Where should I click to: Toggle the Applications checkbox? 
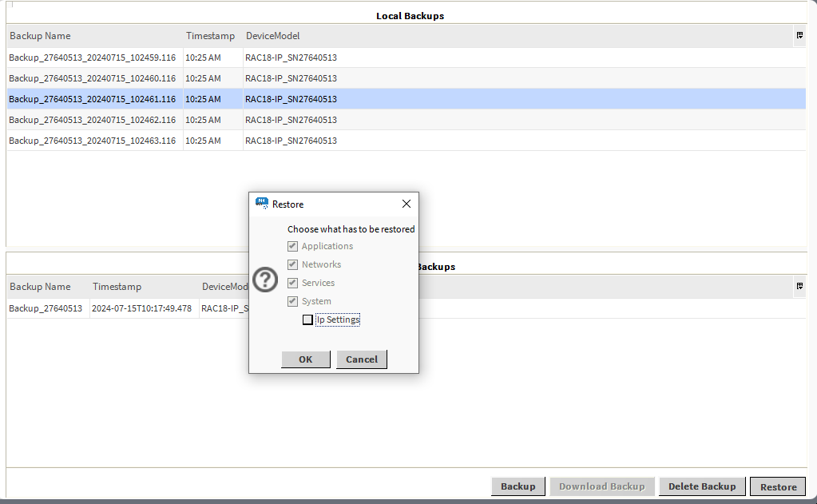click(x=293, y=247)
